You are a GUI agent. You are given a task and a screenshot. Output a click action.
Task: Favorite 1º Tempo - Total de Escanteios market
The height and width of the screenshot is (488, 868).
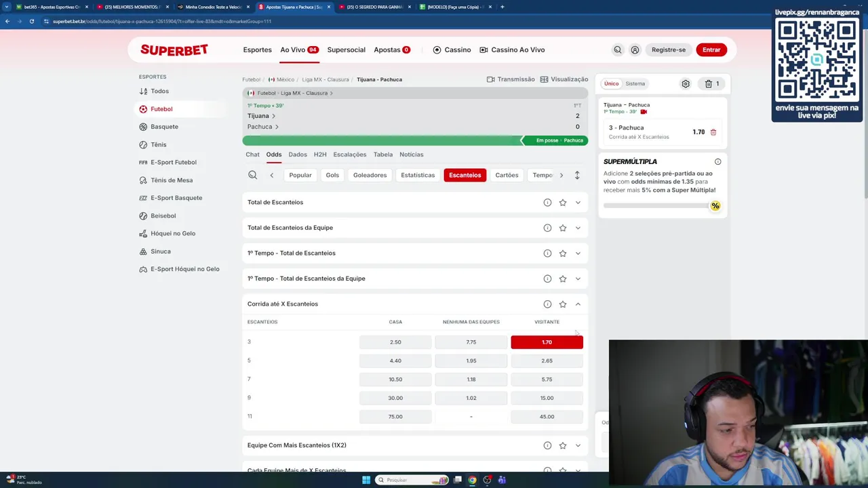(563, 253)
